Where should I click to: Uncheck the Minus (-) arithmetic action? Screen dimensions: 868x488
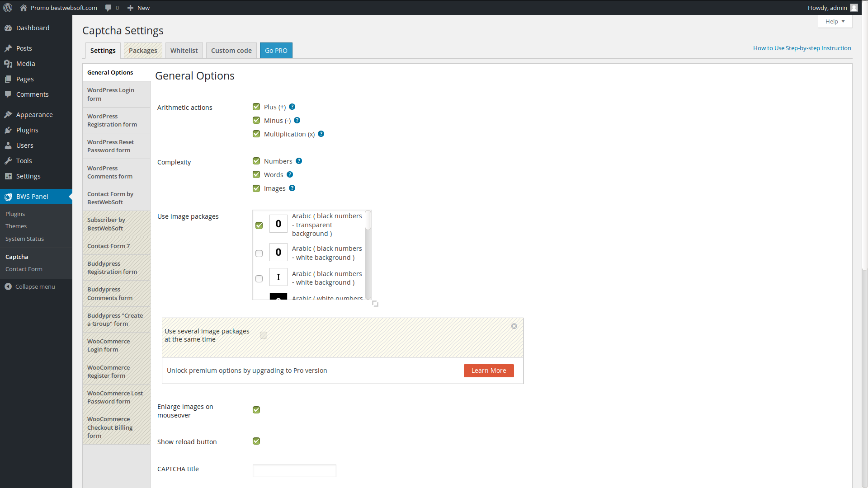[x=256, y=120]
